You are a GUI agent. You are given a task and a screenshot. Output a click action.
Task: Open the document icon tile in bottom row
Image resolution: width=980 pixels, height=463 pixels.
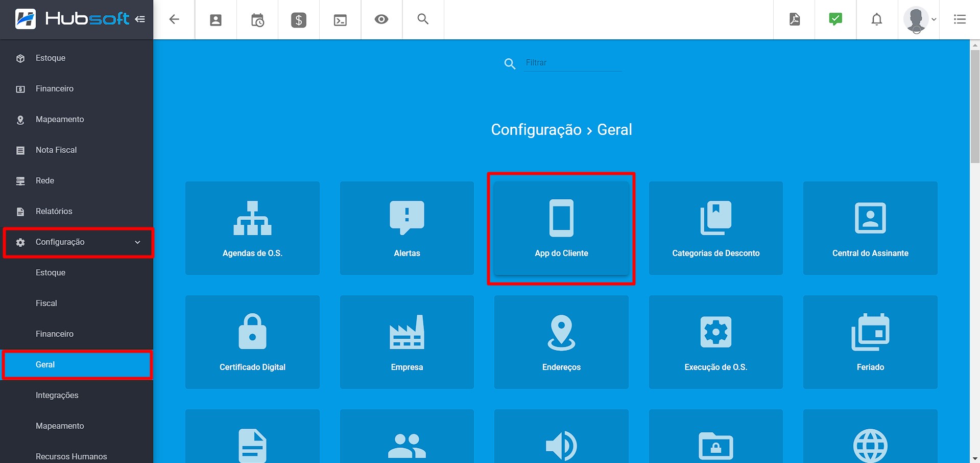pos(252,436)
